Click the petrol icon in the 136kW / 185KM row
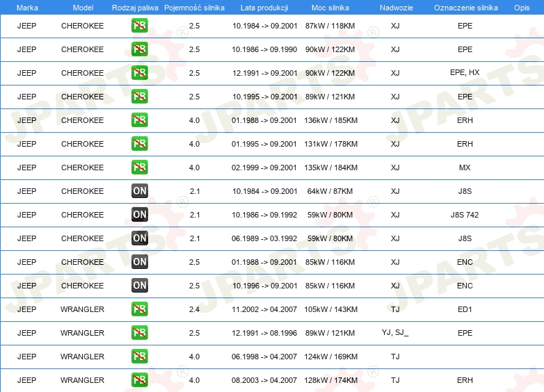 139,120
